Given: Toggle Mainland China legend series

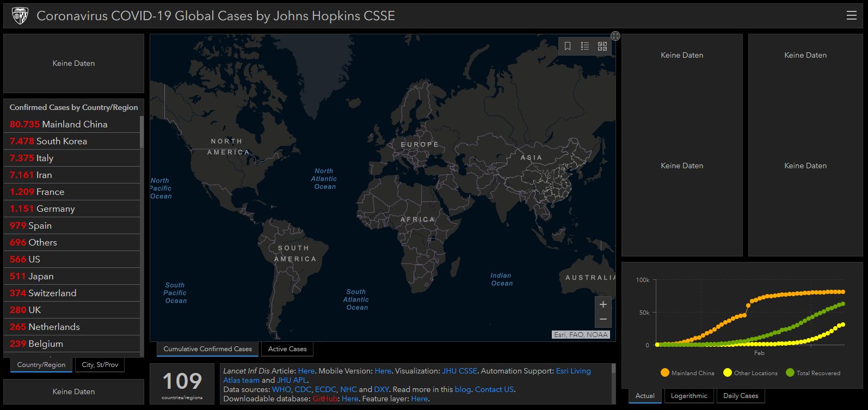Looking at the screenshot, I should [x=687, y=373].
